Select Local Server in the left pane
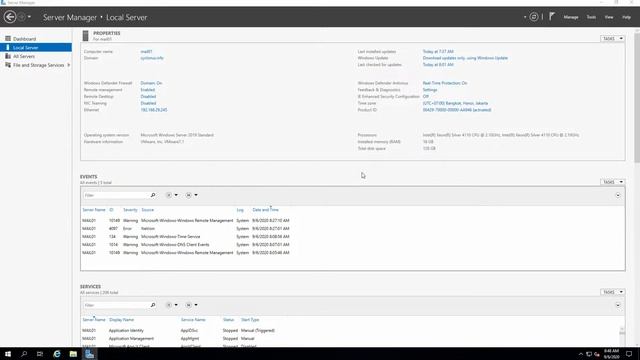The image size is (640, 360). tap(36, 48)
